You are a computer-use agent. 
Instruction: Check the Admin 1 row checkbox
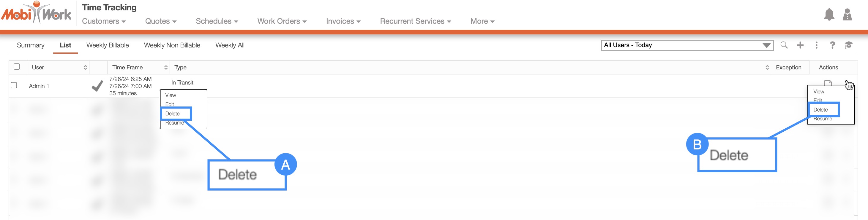(14, 85)
